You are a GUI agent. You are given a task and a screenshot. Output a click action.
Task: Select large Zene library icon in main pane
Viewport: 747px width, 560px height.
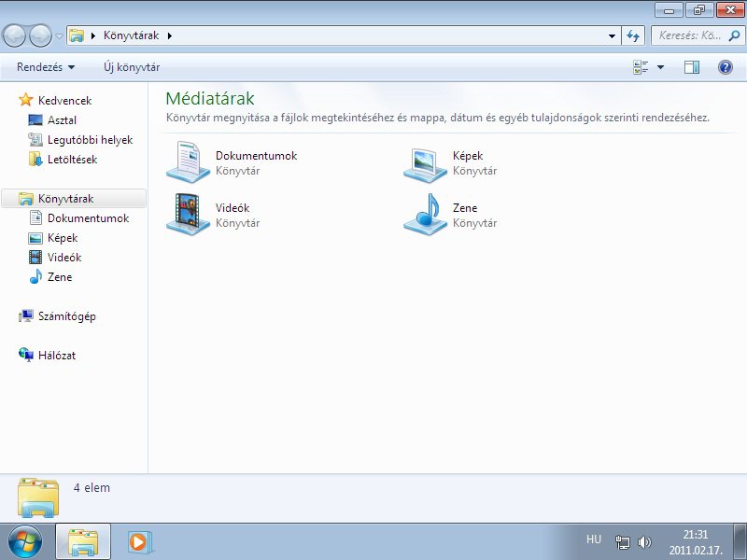(425, 215)
